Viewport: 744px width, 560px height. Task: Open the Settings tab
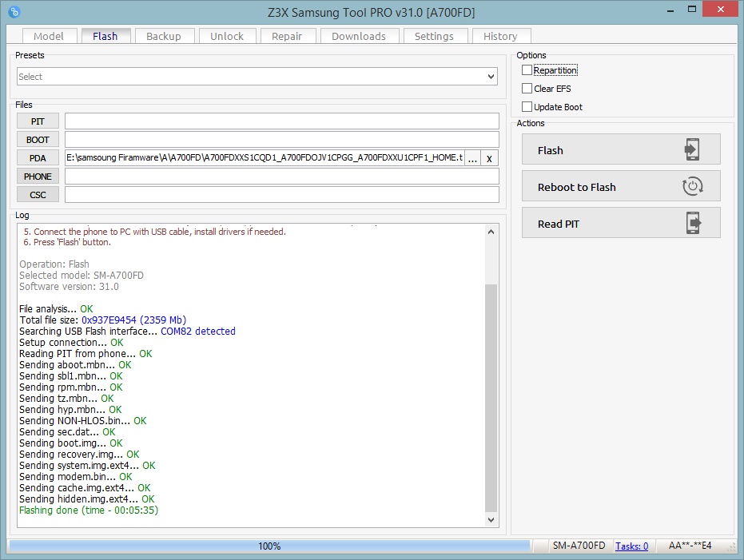tap(435, 36)
